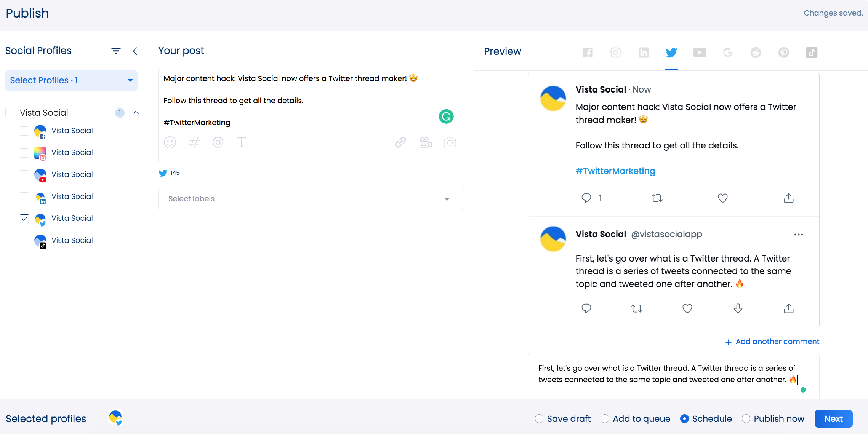Expand the Select labels dropdown
Screen dimensions: 868x434
[446, 199]
